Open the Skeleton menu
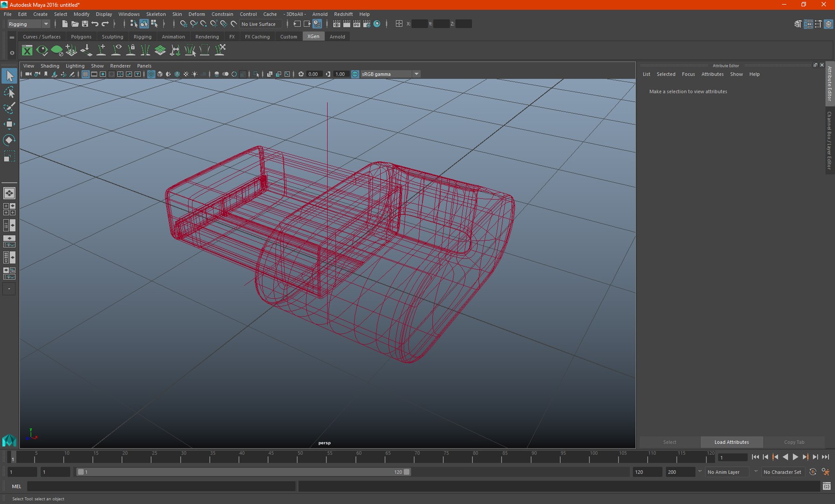 coord(156,14)
